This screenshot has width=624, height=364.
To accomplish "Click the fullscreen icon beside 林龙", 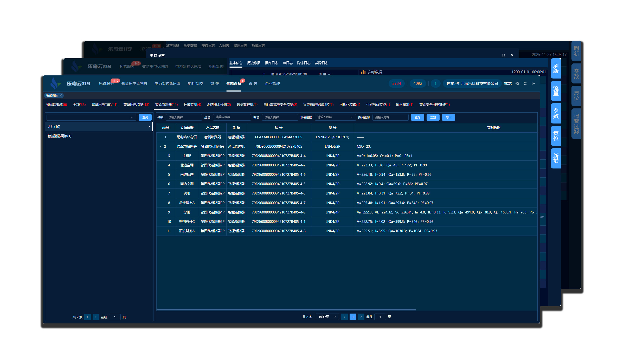I will [525, 83].
